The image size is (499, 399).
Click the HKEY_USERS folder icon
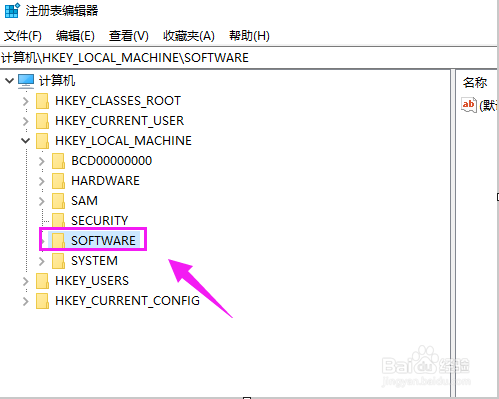tap(42, 281)
